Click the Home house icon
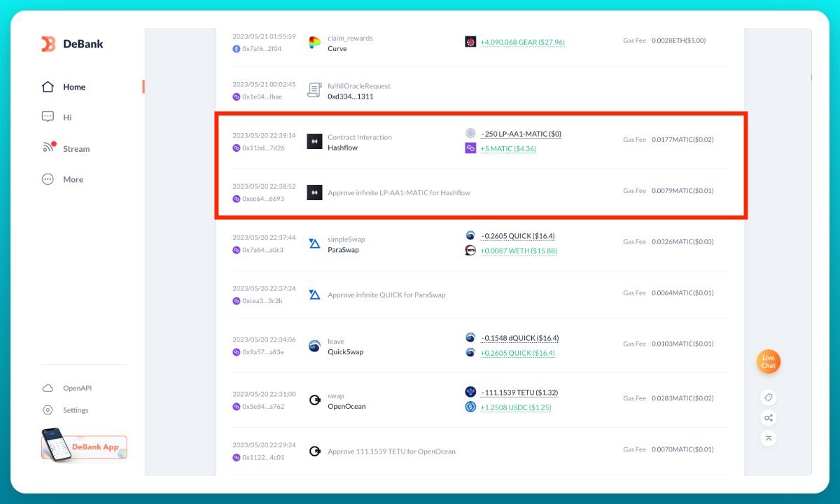Image resolution: width=840 pixels, height=504 pixels. 48,87
